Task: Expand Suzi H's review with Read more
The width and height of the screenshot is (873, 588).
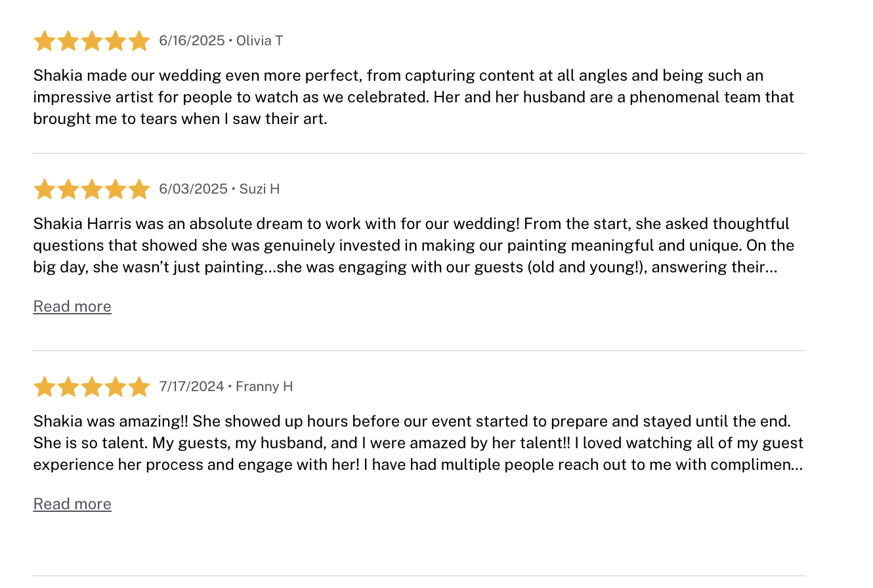Action: pos(72,306)
